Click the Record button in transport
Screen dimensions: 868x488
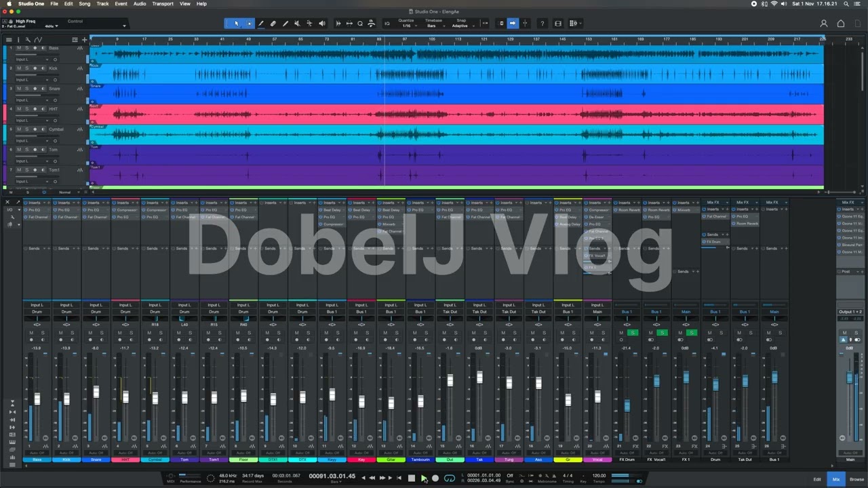[x=435, y=478]
